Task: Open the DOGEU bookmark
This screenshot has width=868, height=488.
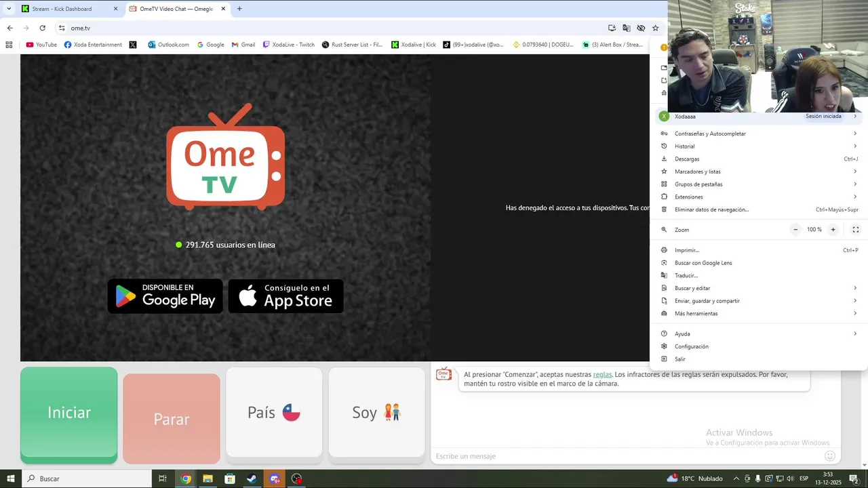Action: pos(543,45)
